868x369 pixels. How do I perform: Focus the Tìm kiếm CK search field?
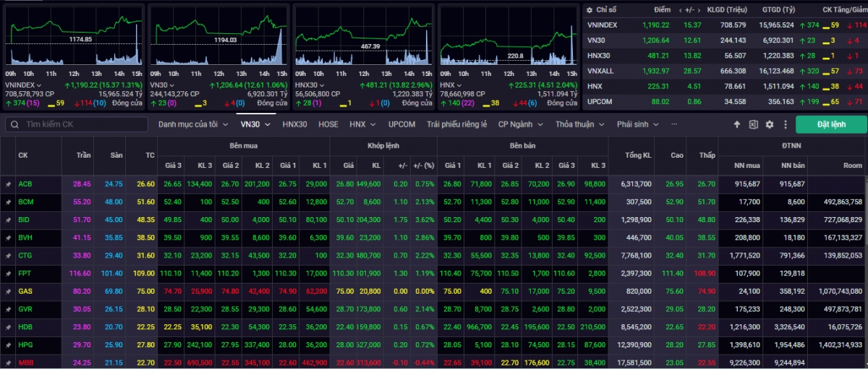[x=77, y=124]
